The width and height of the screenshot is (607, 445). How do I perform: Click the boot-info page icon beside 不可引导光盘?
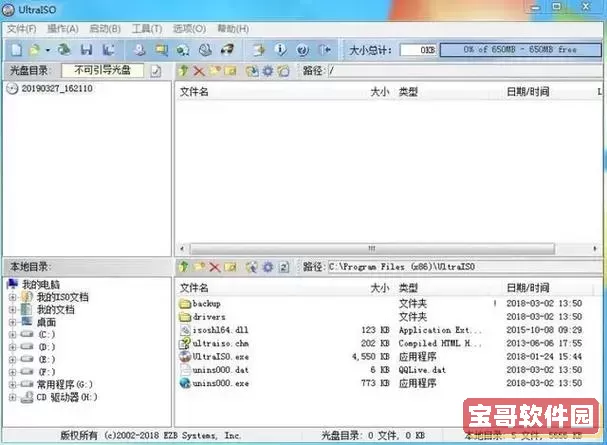pos(156,71)
